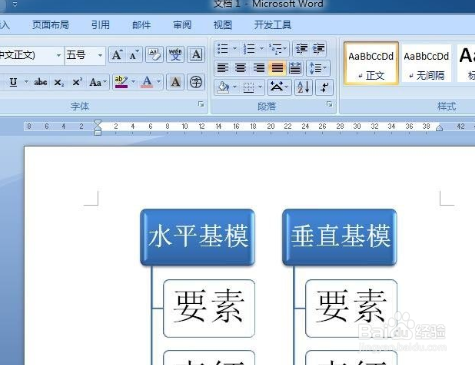Click the right indent marker on ruler

[x=440, y=128]
